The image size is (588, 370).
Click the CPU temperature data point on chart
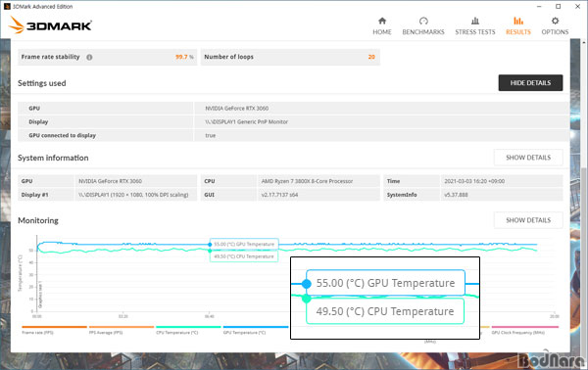tap(210, 251)
